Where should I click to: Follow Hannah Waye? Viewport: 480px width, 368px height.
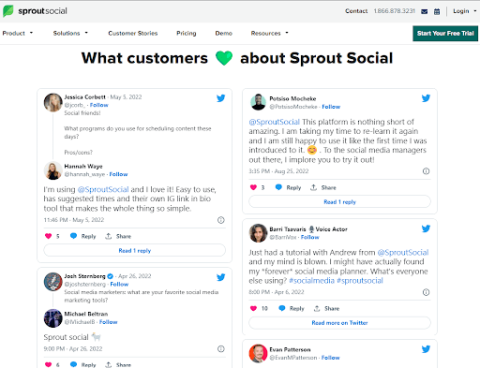pyautogui.click(x=118, y=174)
